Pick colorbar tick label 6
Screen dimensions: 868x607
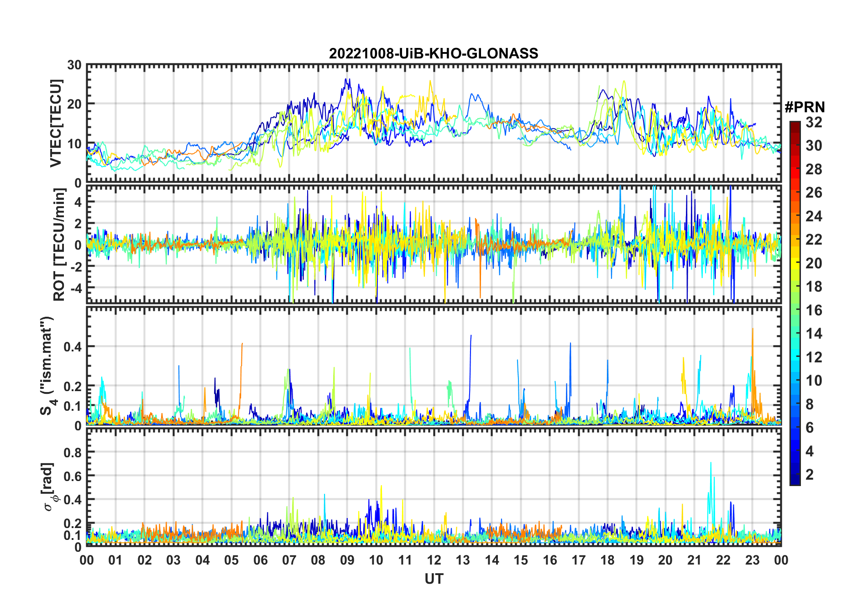[810, 428]
